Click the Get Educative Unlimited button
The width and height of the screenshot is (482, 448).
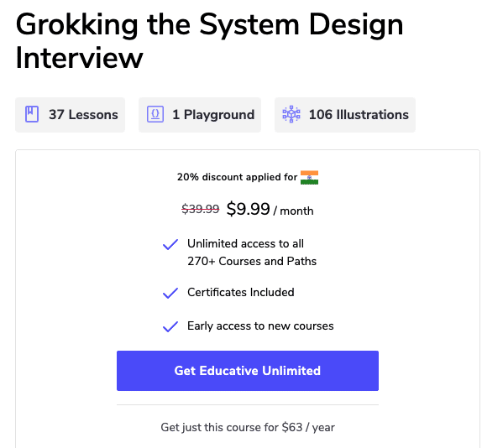pos(248,371)
